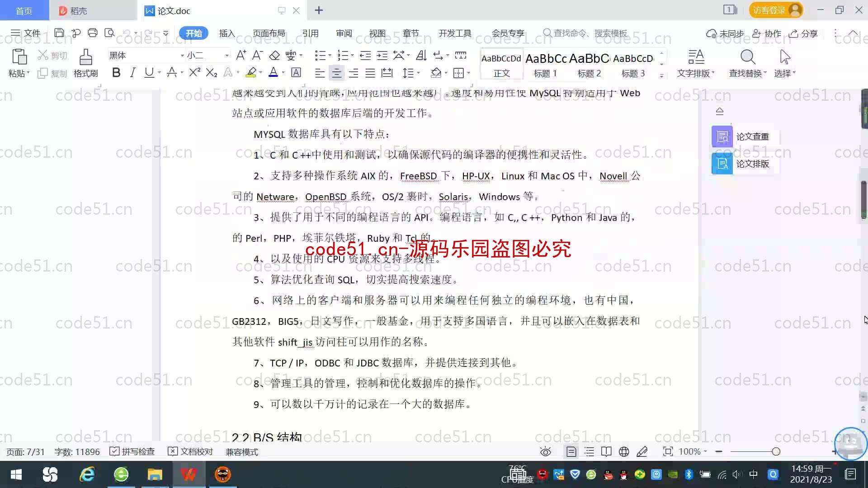Viewport: 868px width, 488px height.
Task: Click 文档校对 in status bar
Action: pos(190,451)
